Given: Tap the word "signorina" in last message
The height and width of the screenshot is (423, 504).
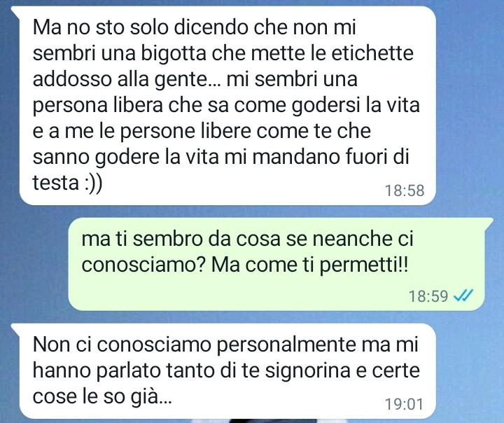Looking at the screenshot, I should (307, 371).
